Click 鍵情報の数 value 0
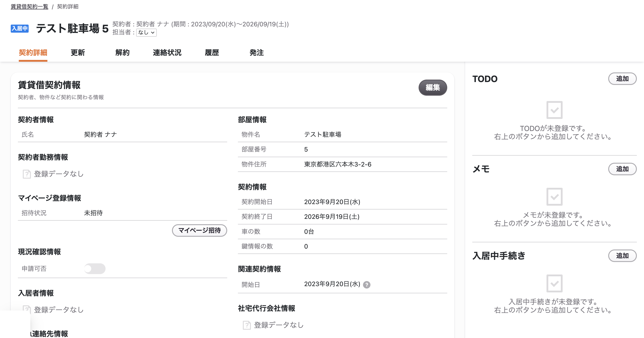 pyautogui.click(x=306, y=247)
